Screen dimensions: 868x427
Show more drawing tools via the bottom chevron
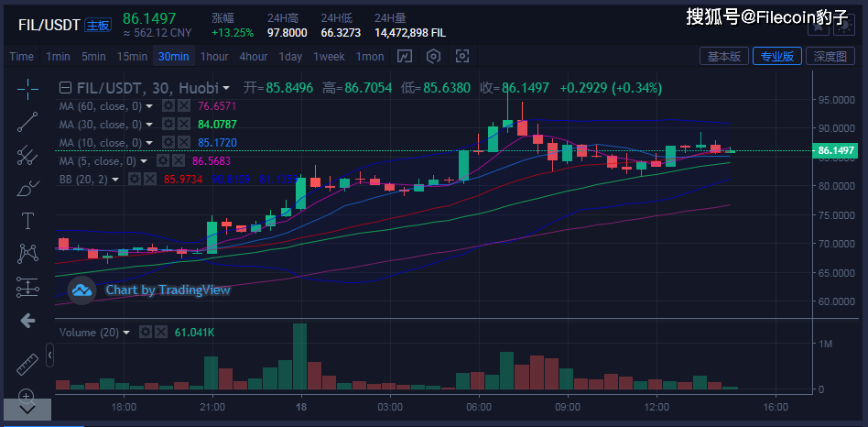(x=27, y=410)
